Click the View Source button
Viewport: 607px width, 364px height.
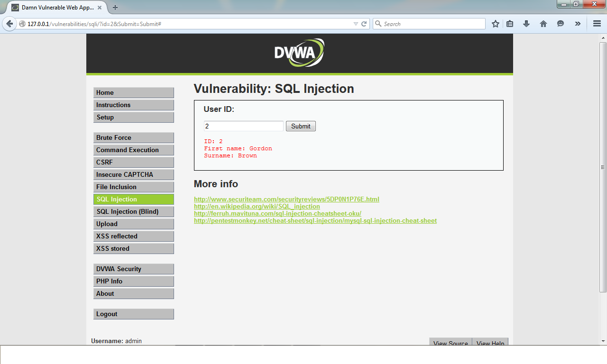pyautogui.click(x=450, y=343)
